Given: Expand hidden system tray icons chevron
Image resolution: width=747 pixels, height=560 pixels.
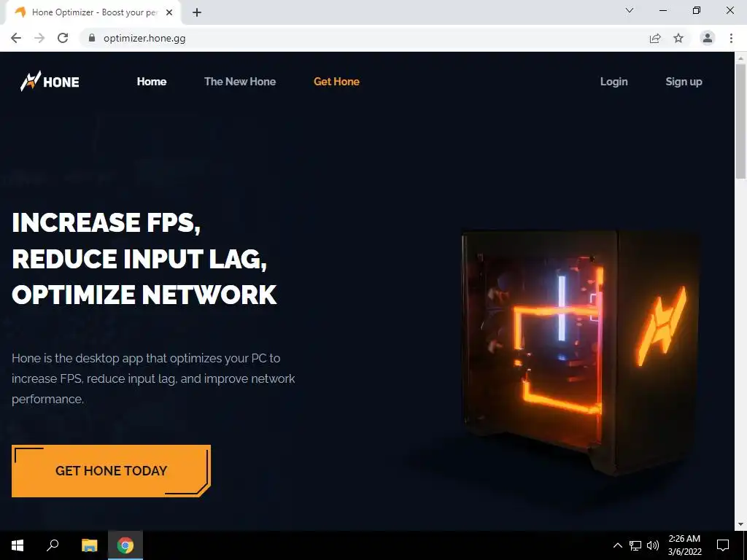Looking at the screenshot, I should (617, 545).
